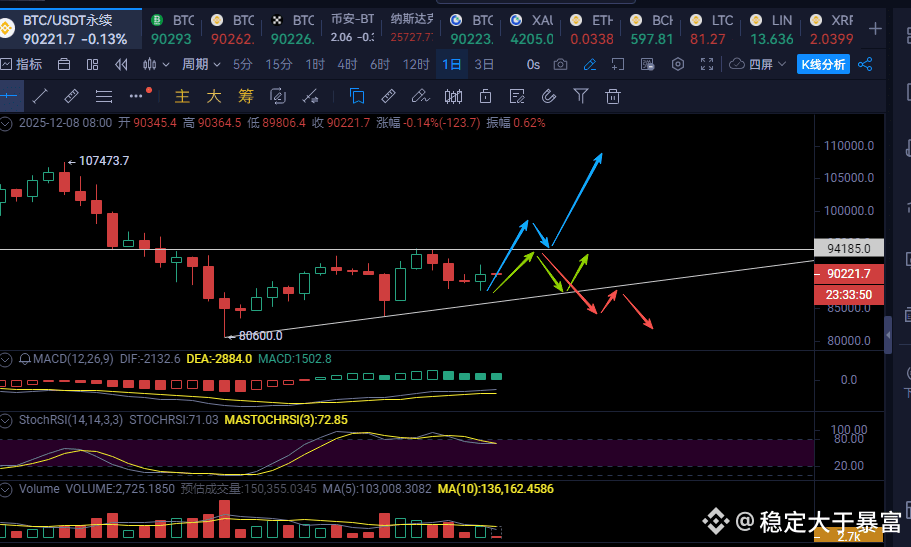Collapse the MACD indicator panel

(x=7, y=358)
